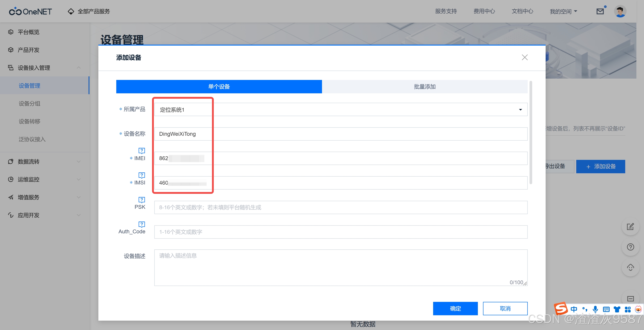Toggle the Sogou 中 Chinese/English input mode
The height and width of the screenshot is (330, 644).
pyautogui.click(x=574, y=309)
